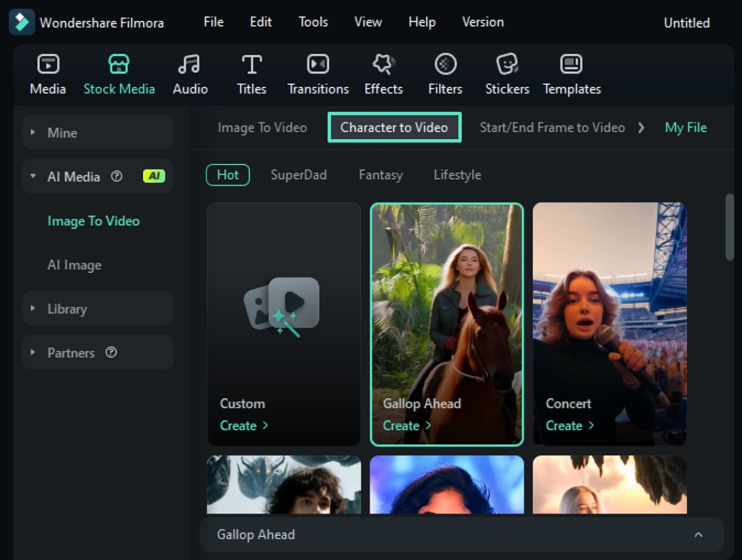
Task: Select AI Image in sidebar
Action: click(x=74, y=265)
